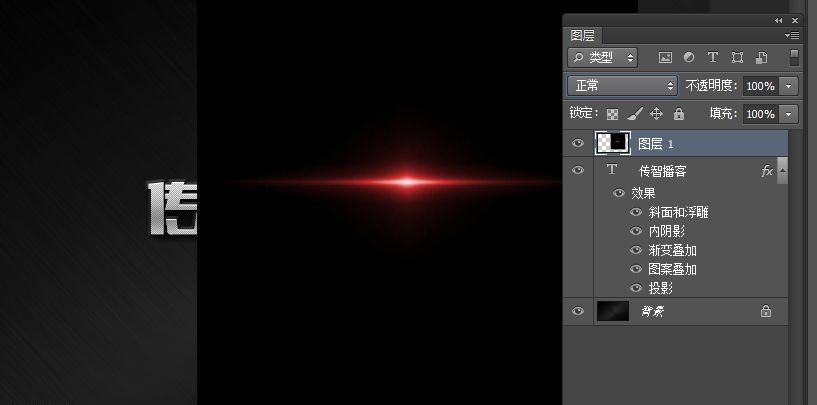Image resolution: width=817 pixels, height=405 pixels.
Task: Click the 投影 effect name
Action: click(x=660, y=288)
